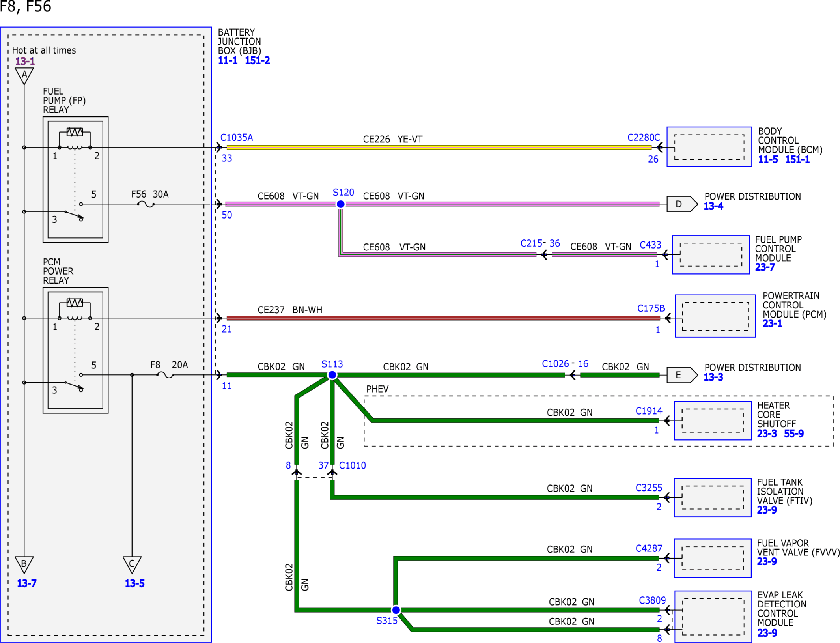The width and height of the screenshot is (840, 643).
Task: Click the 13-1 page reference link
Action: pos(25,61)
